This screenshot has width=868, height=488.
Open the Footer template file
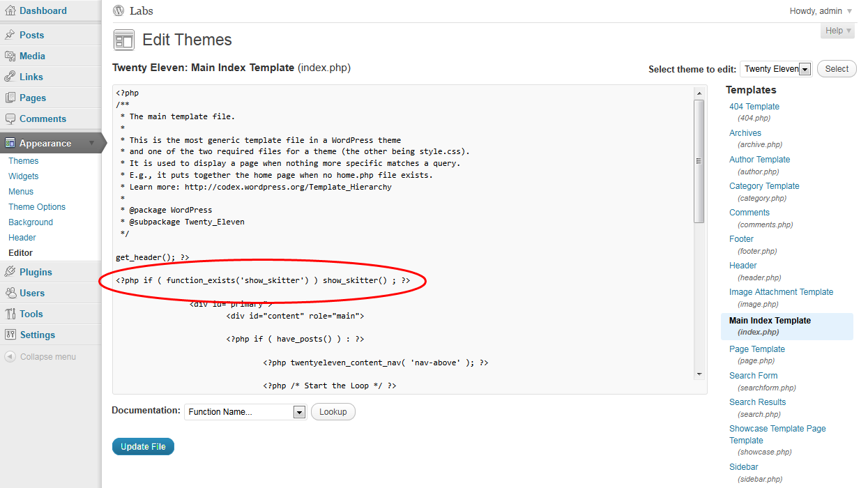(742, 239)
